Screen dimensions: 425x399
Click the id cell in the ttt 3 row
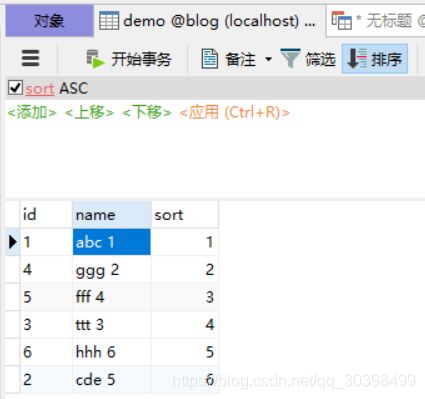pos(46,325)
